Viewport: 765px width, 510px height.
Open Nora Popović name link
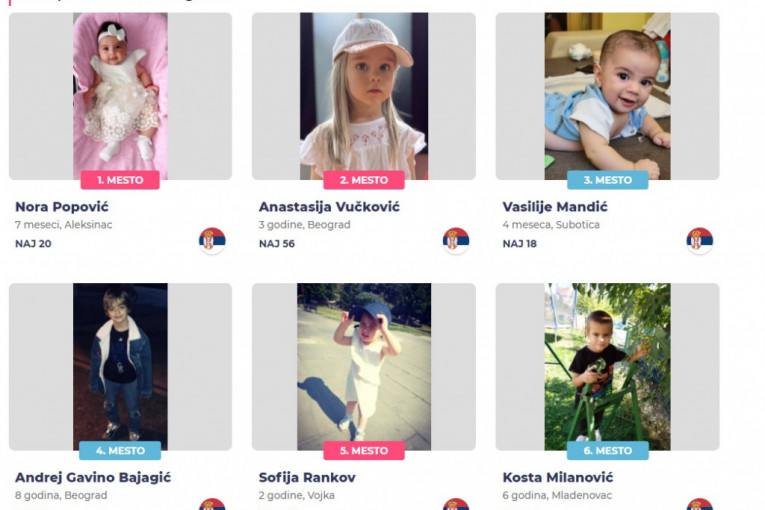click(62, 207)
